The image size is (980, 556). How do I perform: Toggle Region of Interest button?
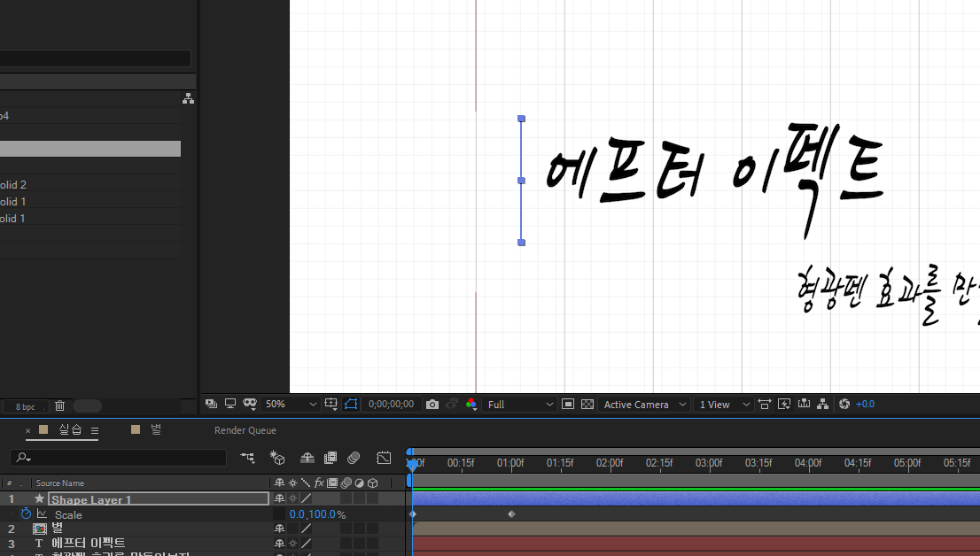pyautogui.click(x=567, y=405)
